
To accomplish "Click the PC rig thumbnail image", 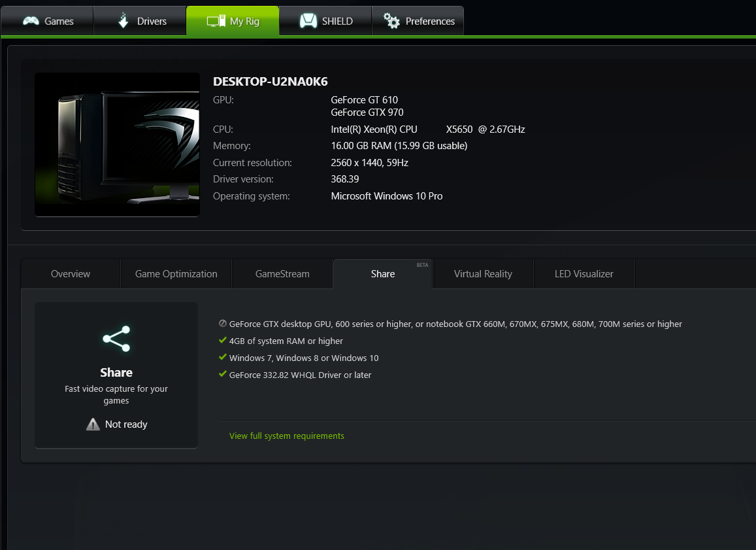I will 117,145.
